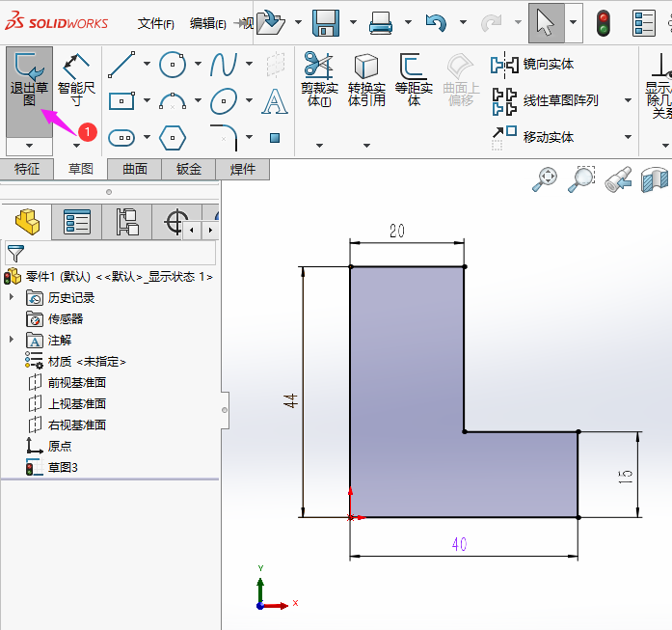The image size is (672, 630).
Task: Click Section View icon
Action: (x=655, y=179)
